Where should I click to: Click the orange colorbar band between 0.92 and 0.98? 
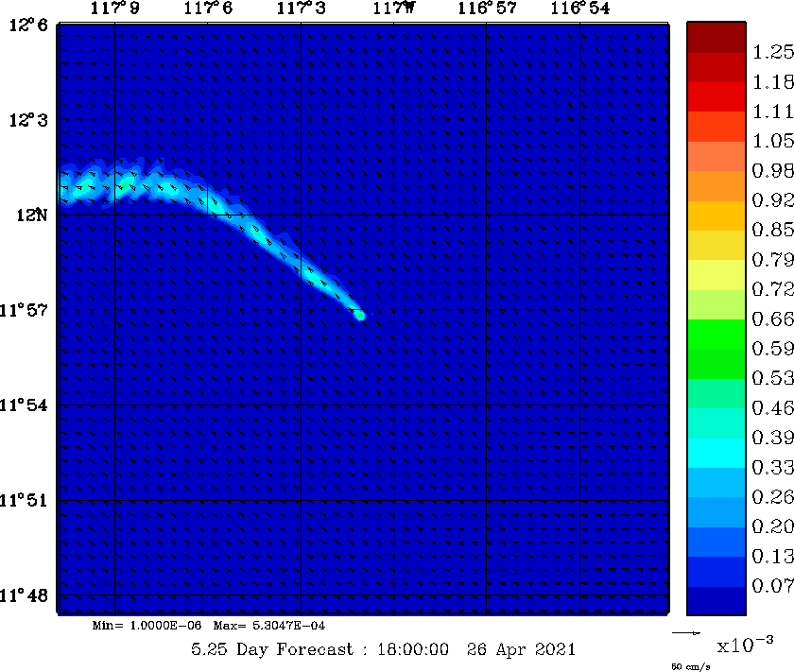tap(716, 186)
